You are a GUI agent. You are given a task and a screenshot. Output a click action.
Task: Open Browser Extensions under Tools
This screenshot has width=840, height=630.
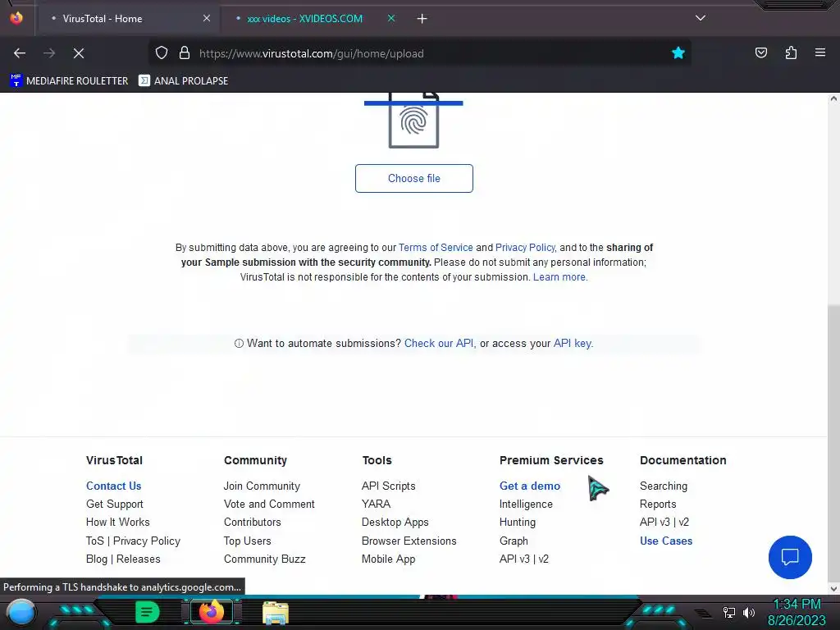pos(409,541)
